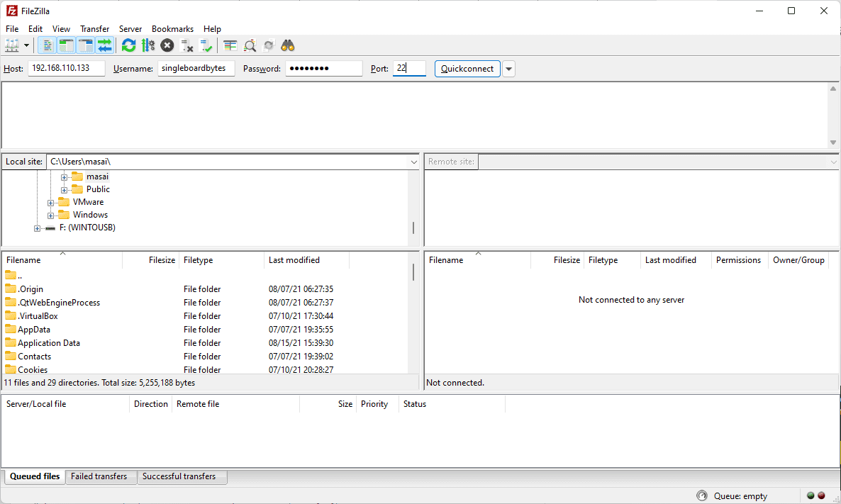Image resolution: width=841 pixels, height=504 pixels.
Task: Switch to Failed transfers tab
Action: [99, 476]
